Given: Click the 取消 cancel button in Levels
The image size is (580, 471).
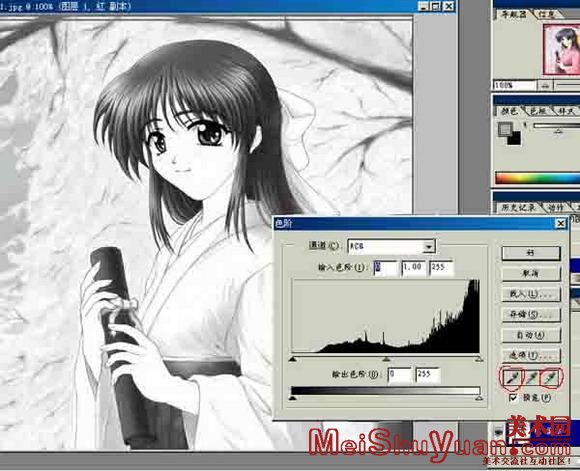Looking at the screenshot, I should 531,274.
